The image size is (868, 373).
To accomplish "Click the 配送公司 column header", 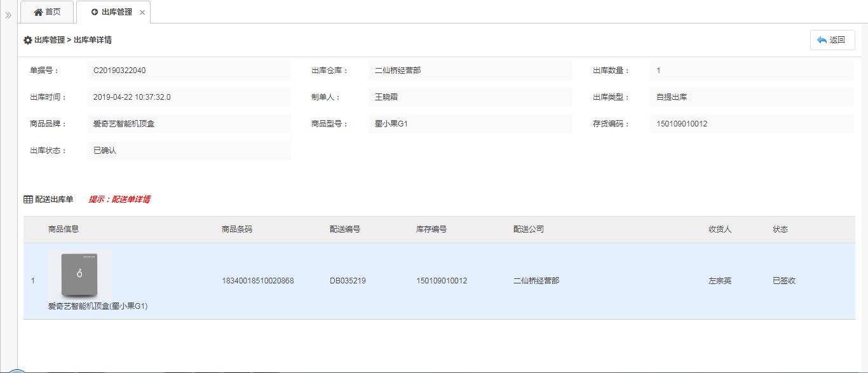I will [529, 229].
